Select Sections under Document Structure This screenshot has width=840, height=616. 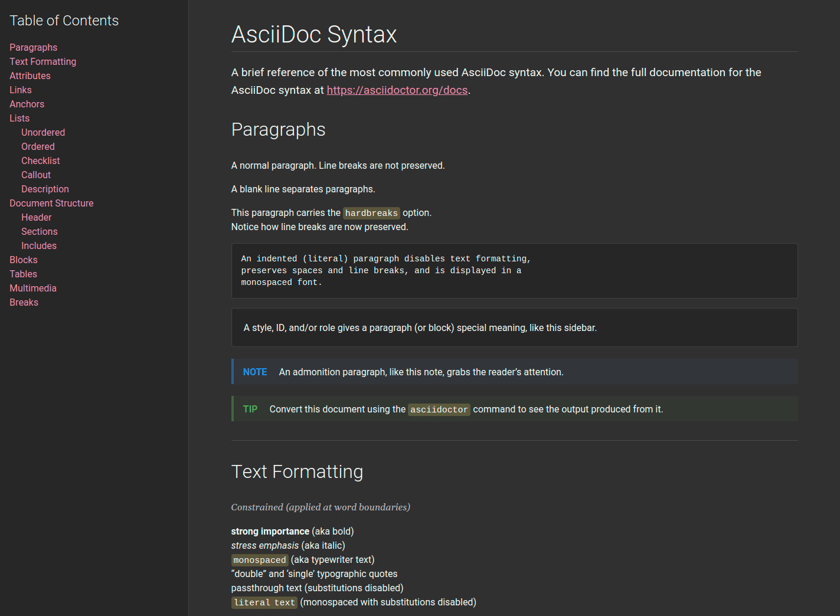tap(39, 231)
